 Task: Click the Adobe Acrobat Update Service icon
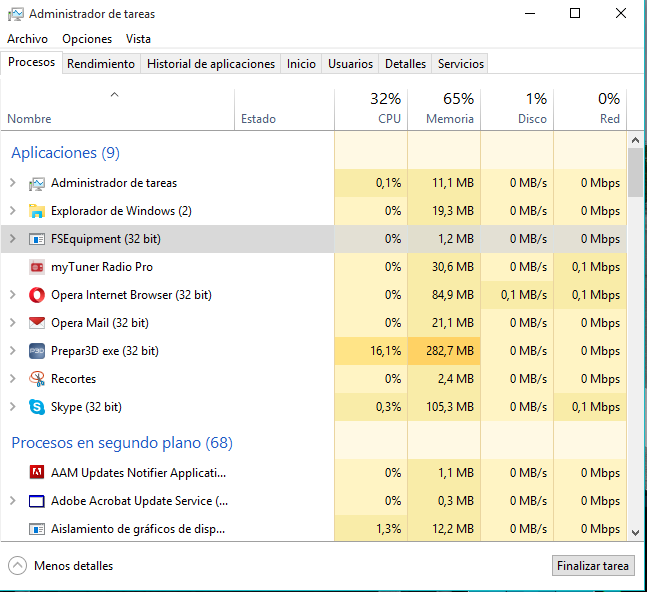pyautogui.click(x=37, y=501)
